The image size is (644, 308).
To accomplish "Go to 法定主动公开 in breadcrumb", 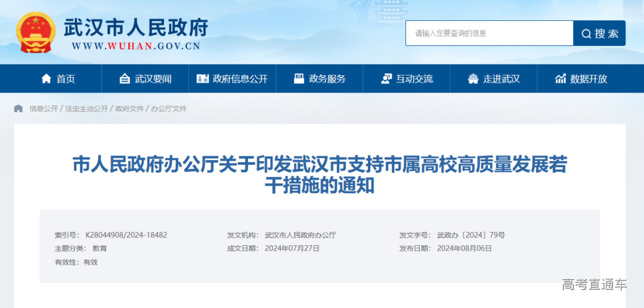I will [86, 109].
